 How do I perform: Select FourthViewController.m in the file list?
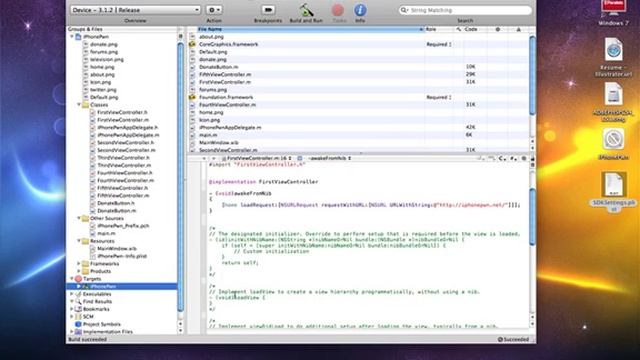pyautogui.click(x=227, y=105)
